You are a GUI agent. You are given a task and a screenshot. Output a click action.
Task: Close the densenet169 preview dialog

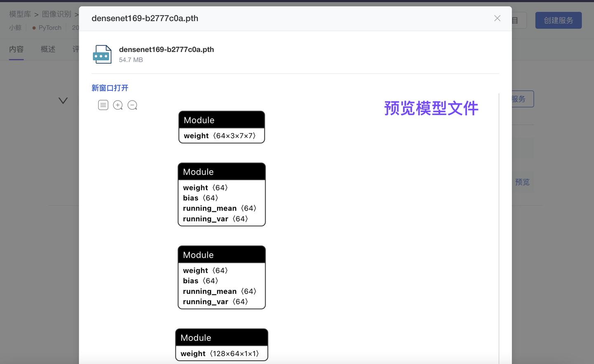coord(497,18)
